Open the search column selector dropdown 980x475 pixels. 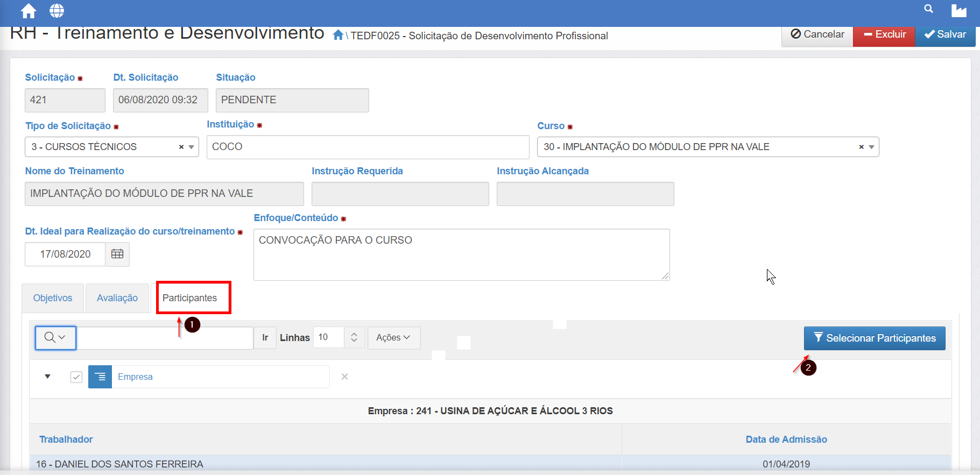click(55, 338)
